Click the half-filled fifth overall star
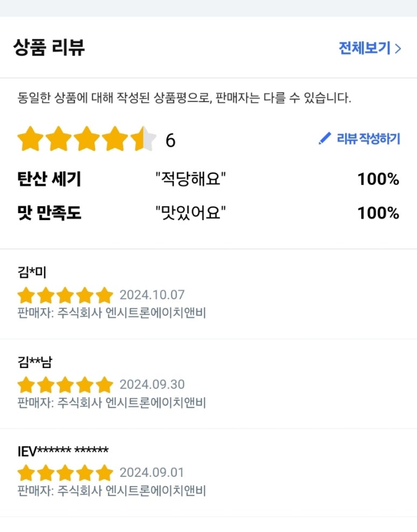 pos(143,140)
